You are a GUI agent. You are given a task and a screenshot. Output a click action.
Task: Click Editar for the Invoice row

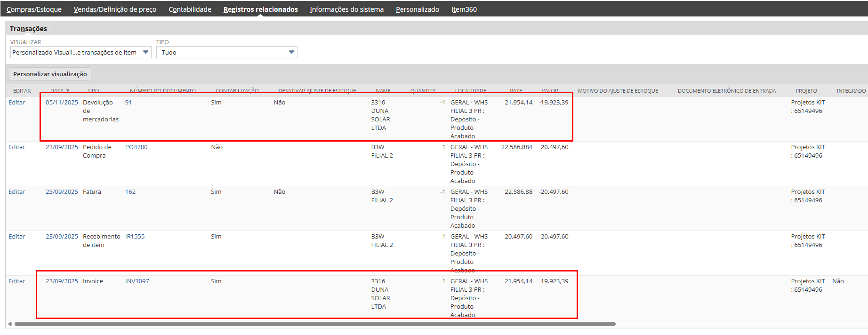(17, 281)
